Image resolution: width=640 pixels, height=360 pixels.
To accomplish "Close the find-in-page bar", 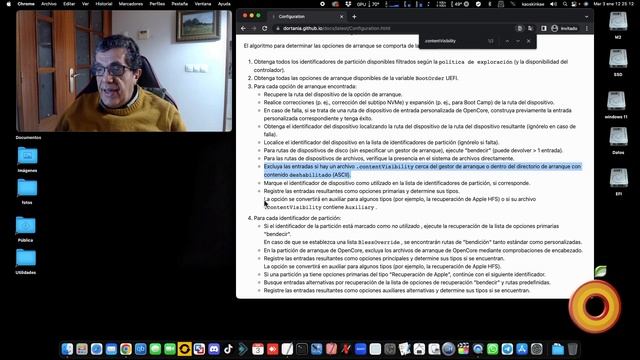I will tap(529, 41).
